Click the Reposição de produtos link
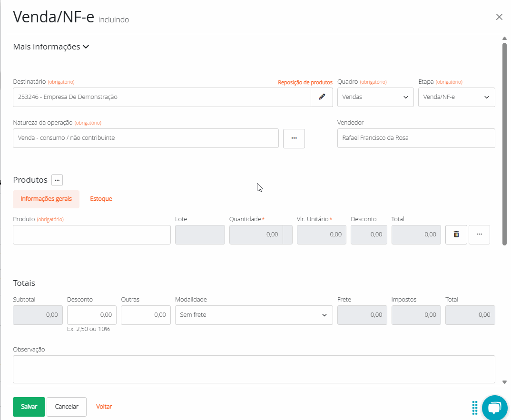The height and width of the screenshot is (420, 511). (305, 82)
